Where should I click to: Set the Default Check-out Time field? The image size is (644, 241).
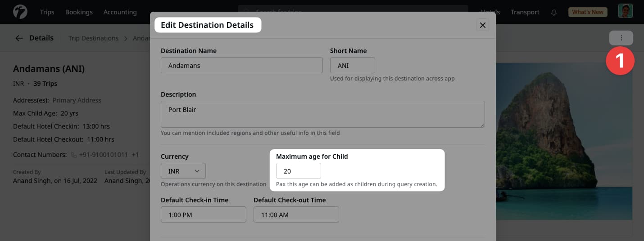click(x=296, y=214)
